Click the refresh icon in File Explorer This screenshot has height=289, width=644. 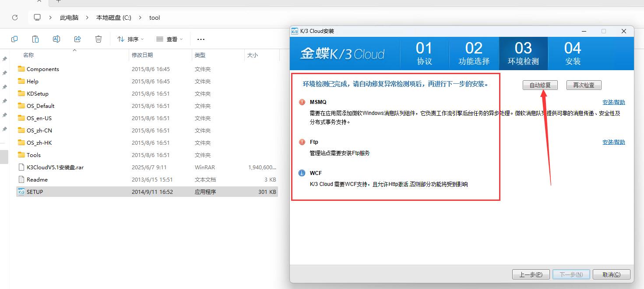point(15,18)
